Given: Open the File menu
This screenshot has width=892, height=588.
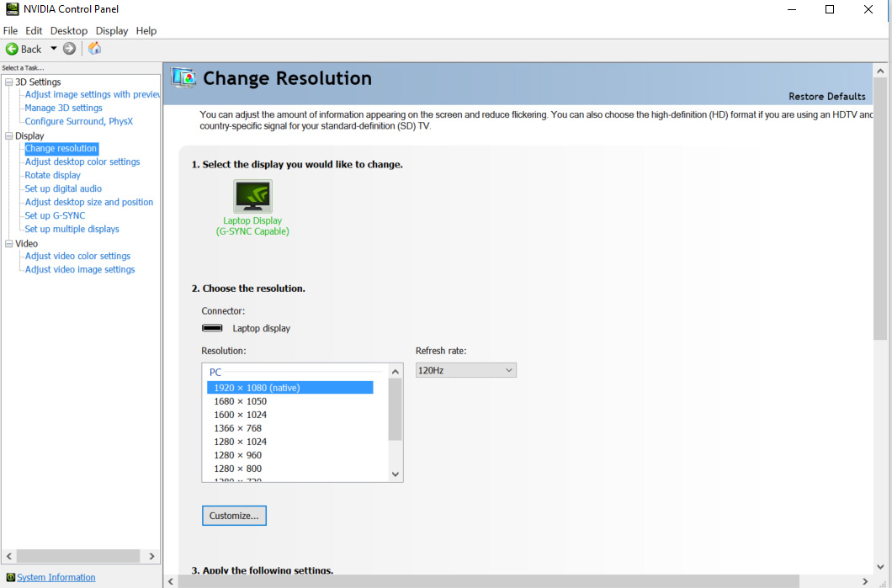Looking at the screenshot, I should pyautogui.click(x=10, y=31).
